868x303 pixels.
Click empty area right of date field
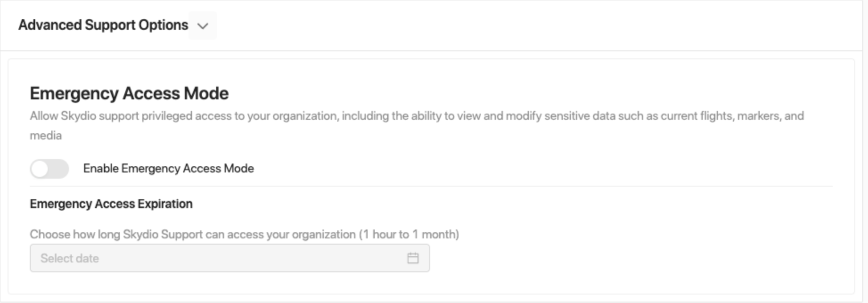[624, 258]
